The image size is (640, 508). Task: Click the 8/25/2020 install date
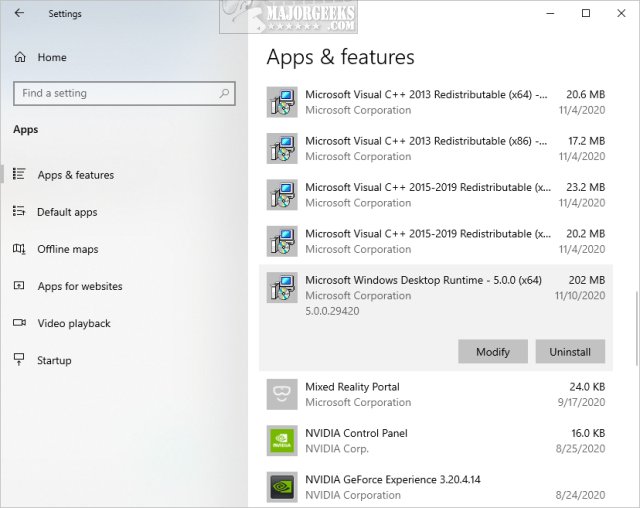(x=580, y=449)
